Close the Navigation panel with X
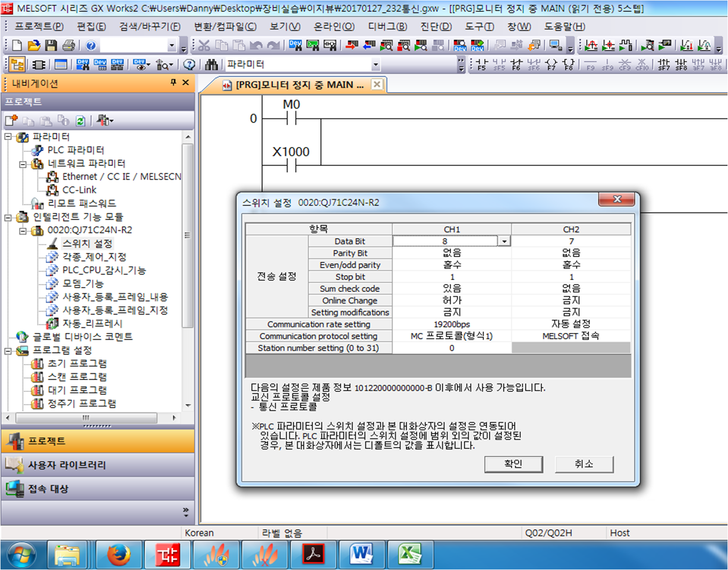 [185, 82]
